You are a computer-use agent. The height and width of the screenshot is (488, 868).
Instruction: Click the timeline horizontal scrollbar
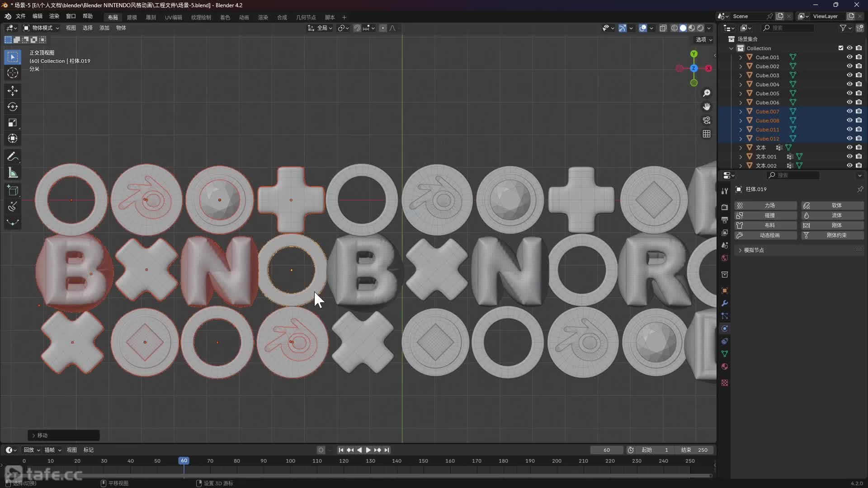[357, 476]
